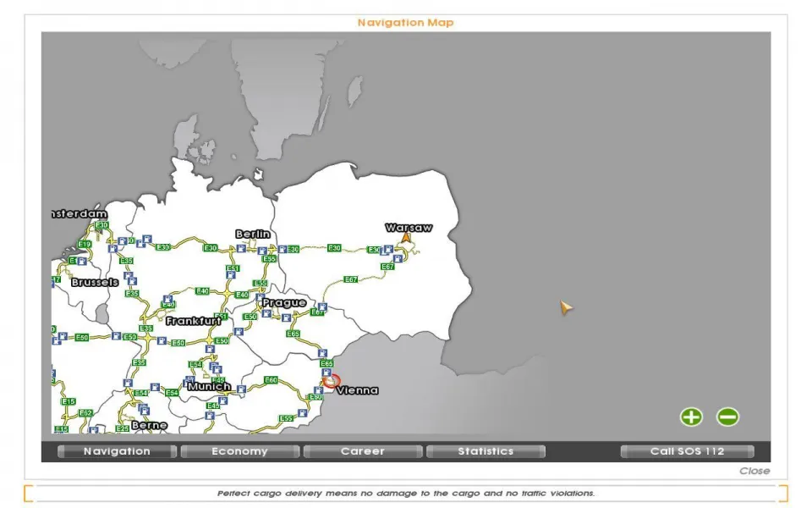Zoom in with the green plus button
812x508 pixels.
pos(691,417)
